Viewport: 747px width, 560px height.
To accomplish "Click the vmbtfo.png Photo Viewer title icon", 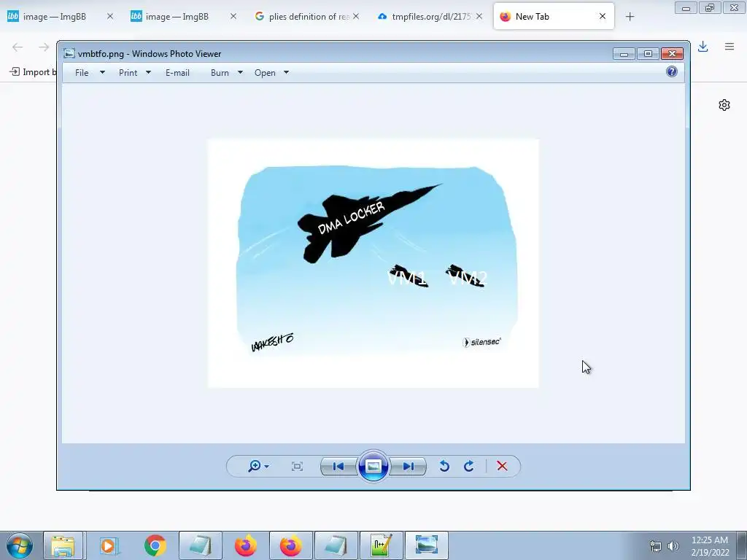I will pos(69,53).
